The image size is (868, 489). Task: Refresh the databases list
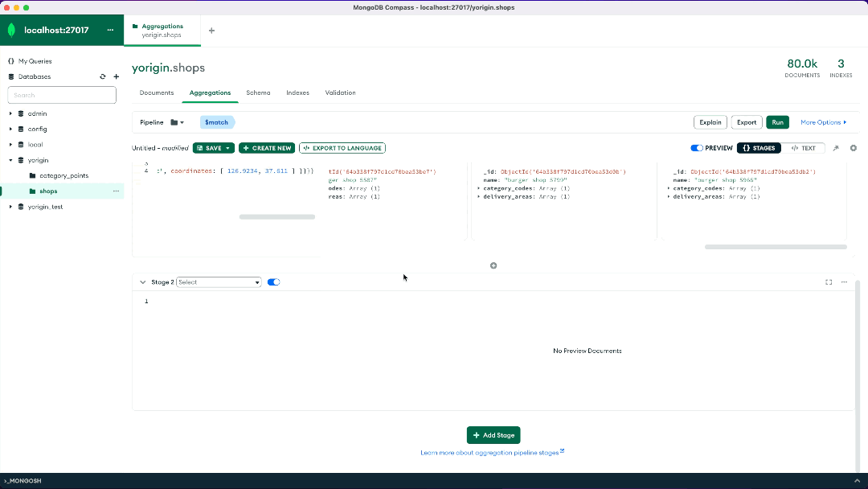pos(102,76)
